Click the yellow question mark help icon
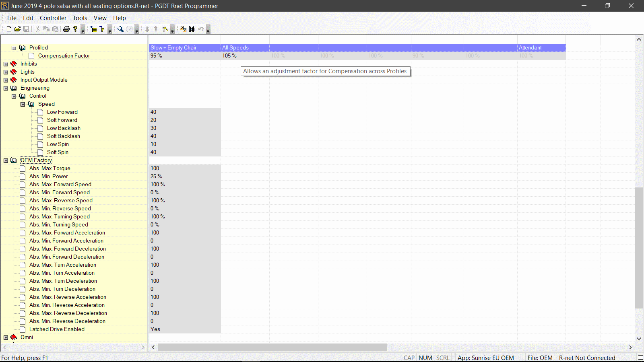The image size is (644, 362). click(x=75, y=29)
